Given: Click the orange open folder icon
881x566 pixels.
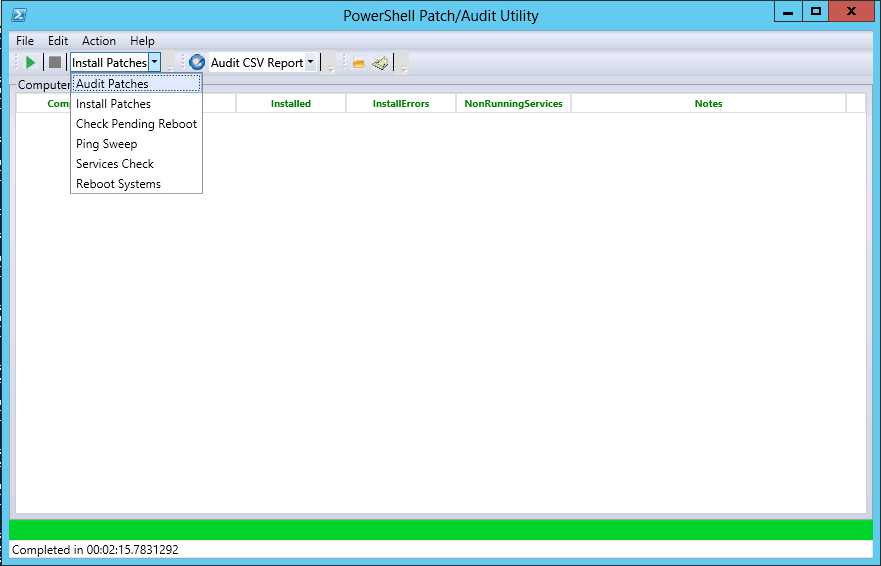Looking at the screenshot, I should [x=358, y=63].
